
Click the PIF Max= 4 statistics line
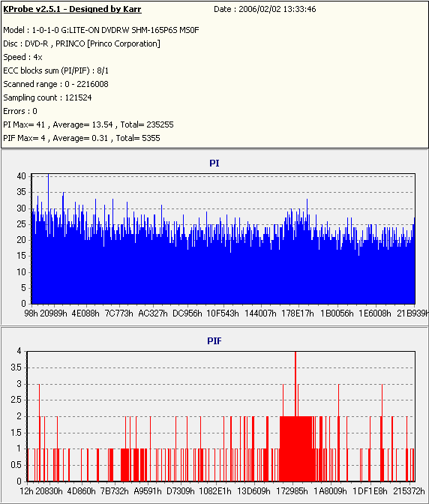point(82,138)
